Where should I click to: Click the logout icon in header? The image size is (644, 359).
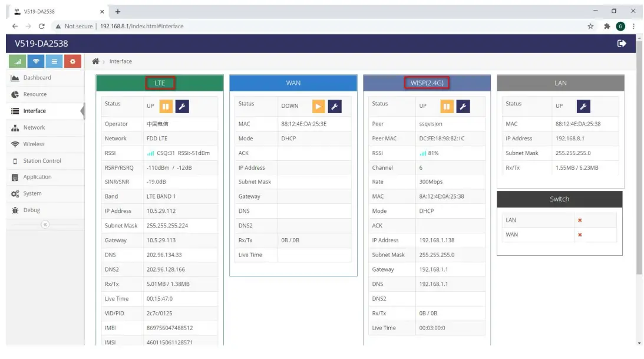[x=622, y=44]
